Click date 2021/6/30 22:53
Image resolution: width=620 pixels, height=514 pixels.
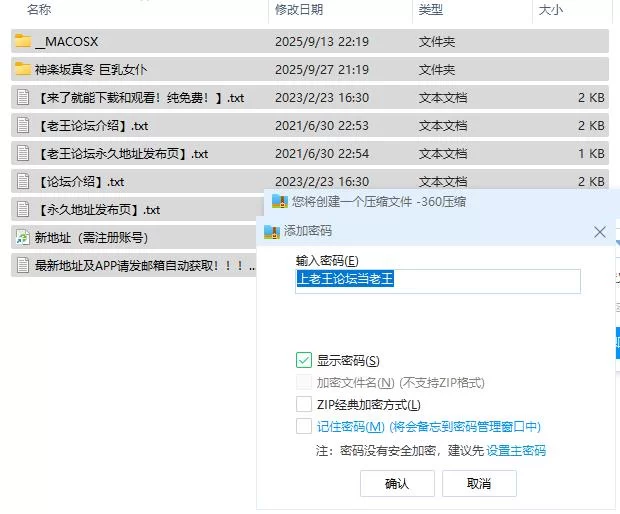click(322, 126)
